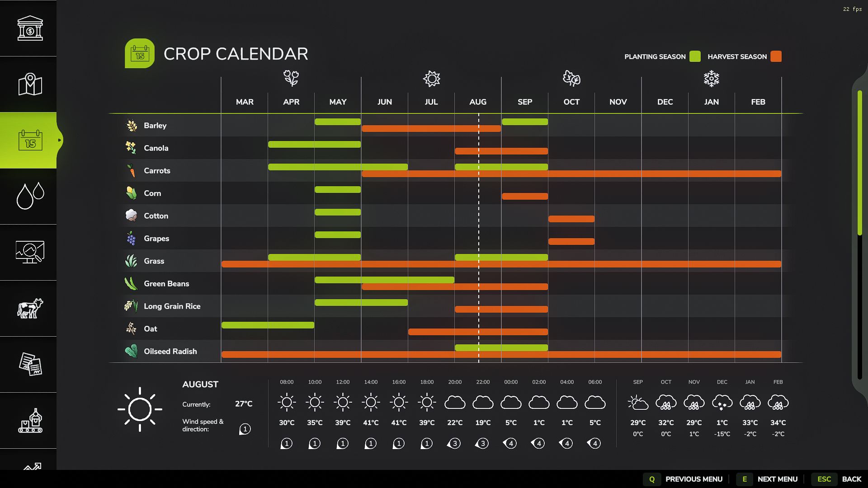Open the map page in sidebar
Image resolution: width=868 pixels, height=488 pixels.
coord(30,84)
